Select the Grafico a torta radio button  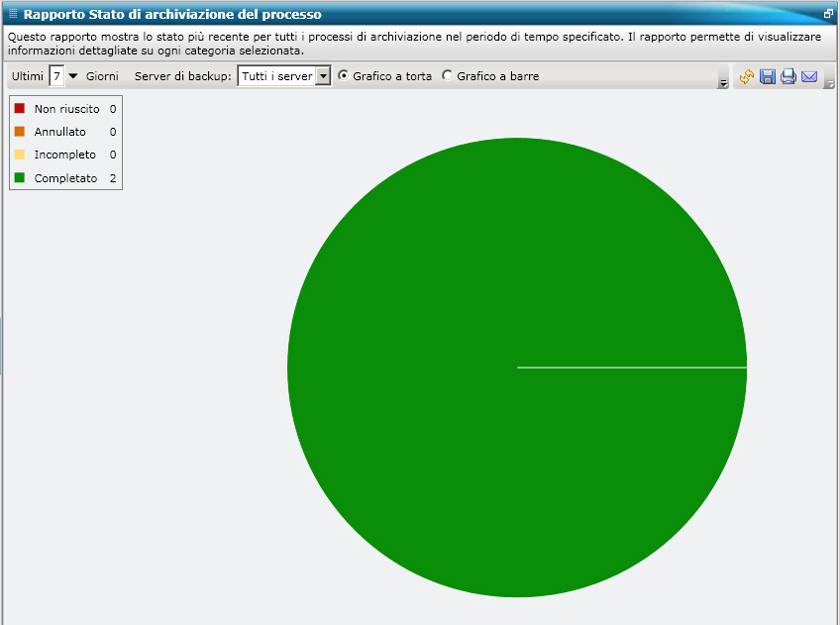(x=343, y=75)
